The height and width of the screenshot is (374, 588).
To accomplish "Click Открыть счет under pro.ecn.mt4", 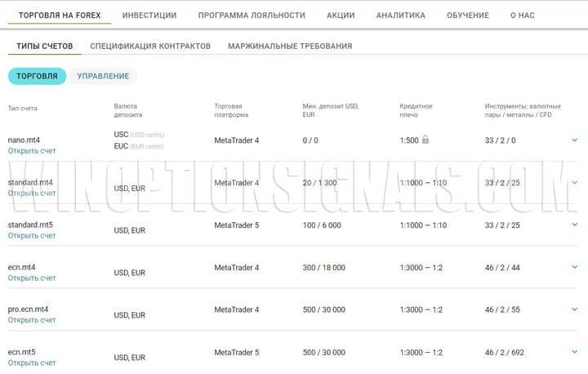I will [32, 321].
